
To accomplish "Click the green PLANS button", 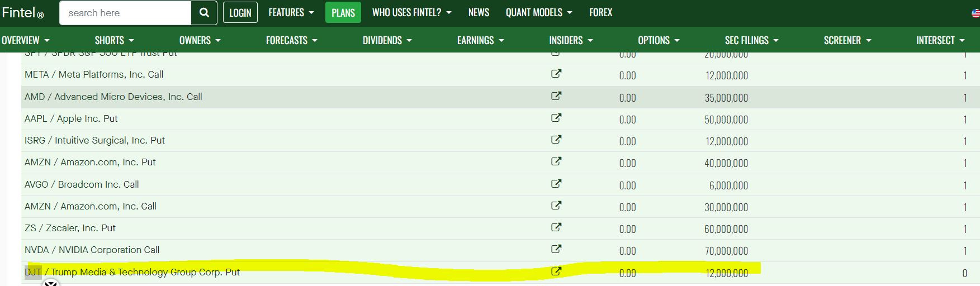I will [x=343, y=12].
